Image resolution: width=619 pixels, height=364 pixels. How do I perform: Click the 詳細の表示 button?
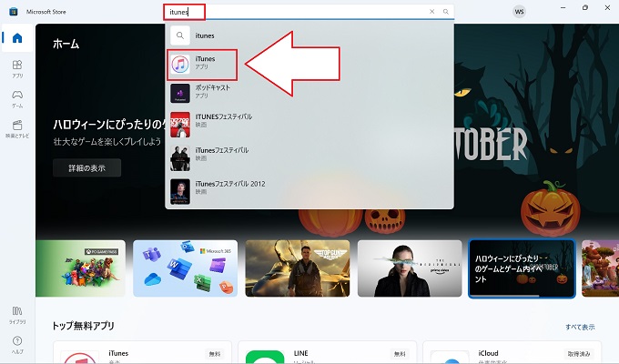pos(86,168)
